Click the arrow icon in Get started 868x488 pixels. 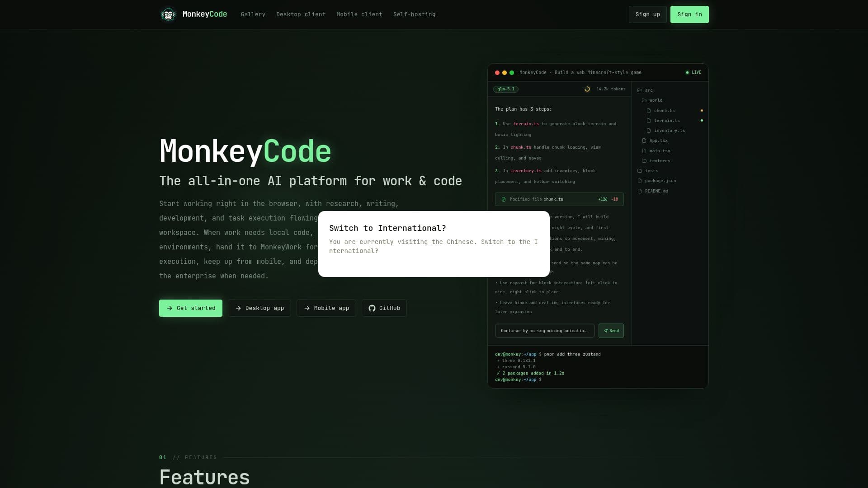(170, 308)
